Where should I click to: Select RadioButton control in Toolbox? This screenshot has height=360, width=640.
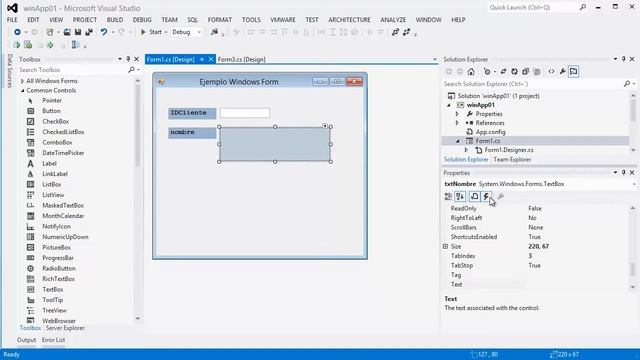pos(59,268)
